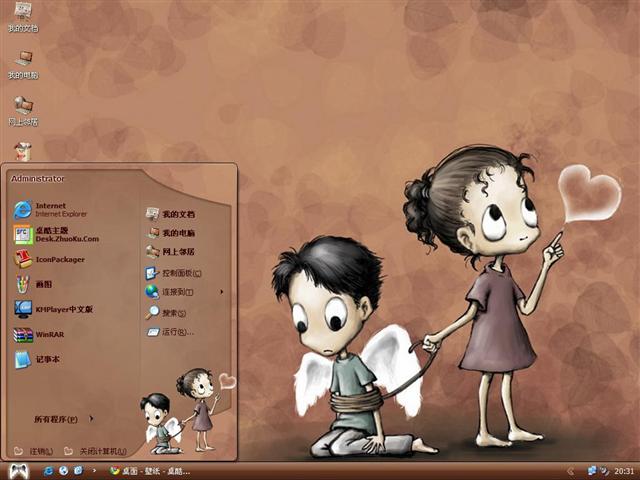Click the Start button on taskbar
Screen dimensions: 640x480
coord(19,471)
